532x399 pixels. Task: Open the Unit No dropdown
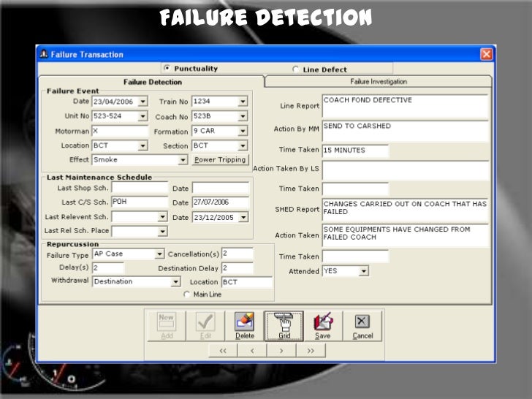pos(142,116)
